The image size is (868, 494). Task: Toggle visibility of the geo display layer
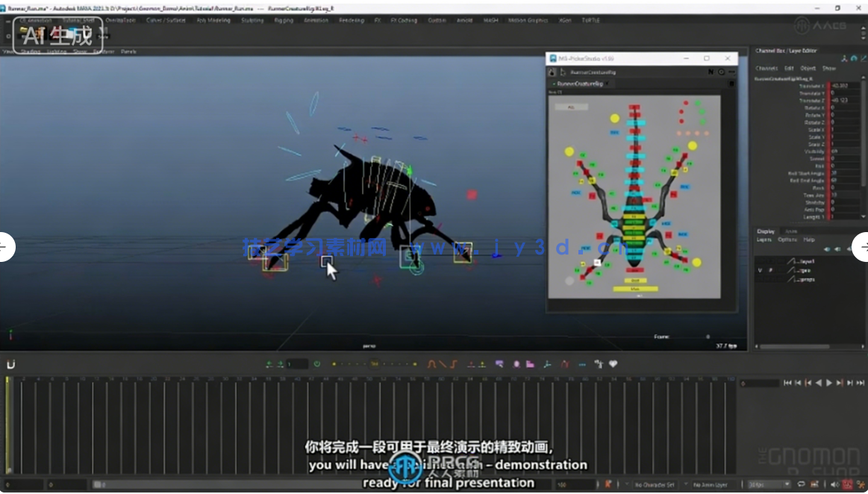(x=760, y=271)
